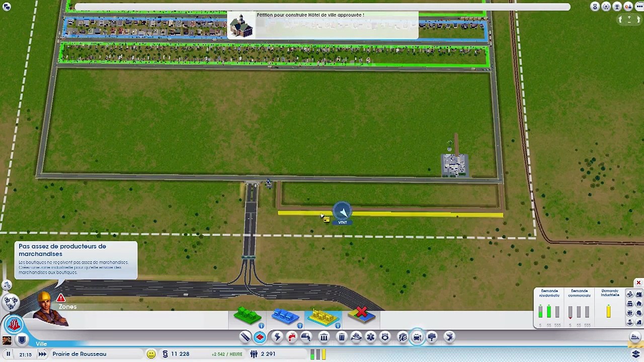The height and width of the screenshot is (362, 644).
Task: Open the Sewage menu
Action: pos(306,337)
